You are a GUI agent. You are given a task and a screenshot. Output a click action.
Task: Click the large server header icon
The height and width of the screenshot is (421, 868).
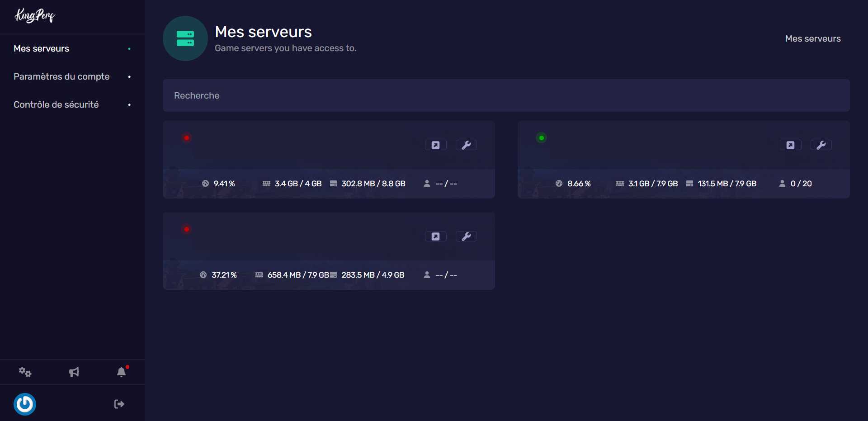(x=185, y=38)
